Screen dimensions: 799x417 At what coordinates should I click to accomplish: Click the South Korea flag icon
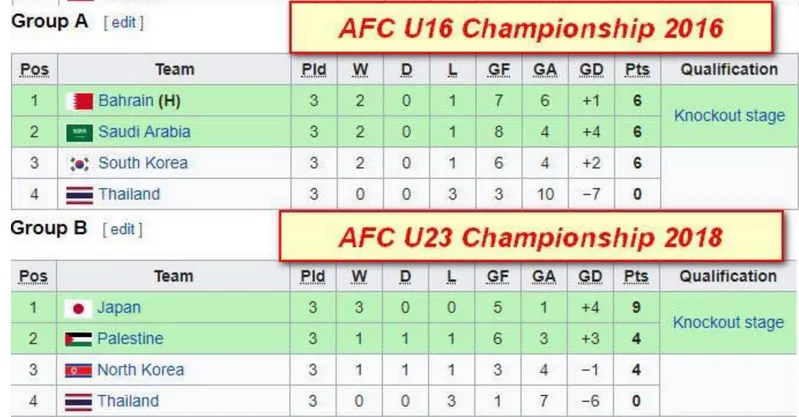click(79, 163)
